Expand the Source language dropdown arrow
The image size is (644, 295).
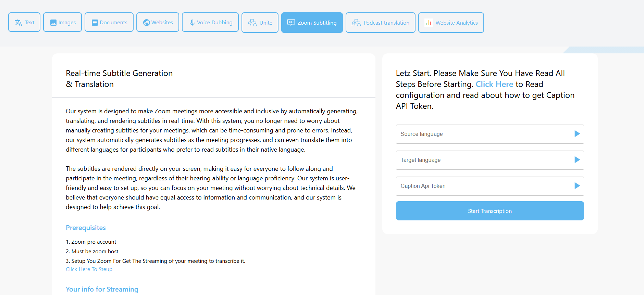point(577,134)
